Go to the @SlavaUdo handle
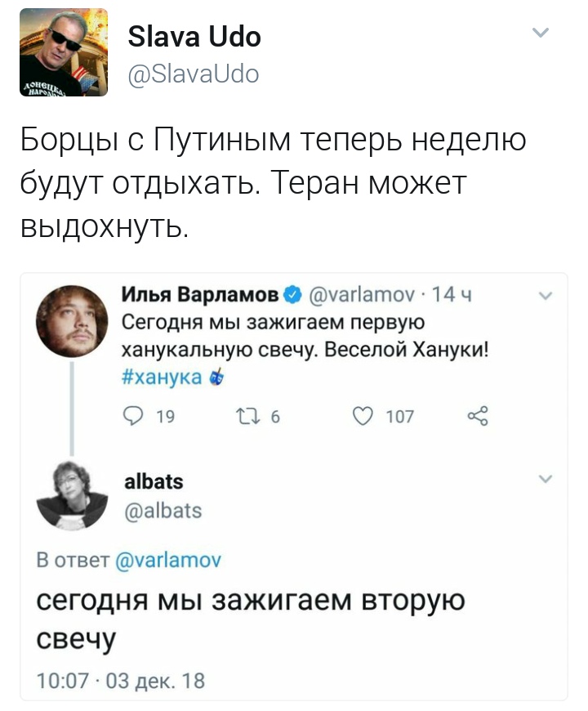The width and height of the screenshot is (588, 711). coord(194,74)
